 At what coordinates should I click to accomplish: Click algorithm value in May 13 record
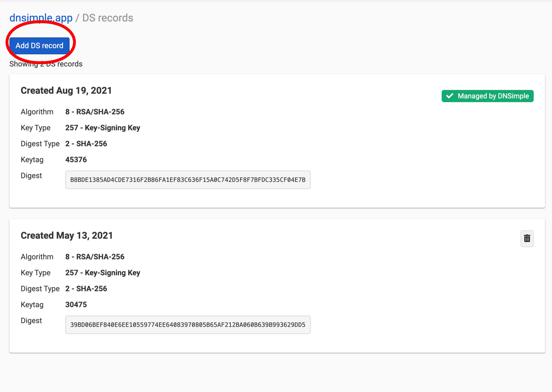coord(95,257)
